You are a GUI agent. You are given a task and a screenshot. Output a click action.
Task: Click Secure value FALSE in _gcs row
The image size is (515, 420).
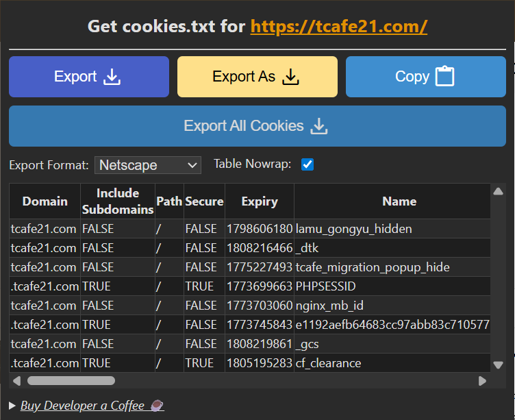click(x=201, y=344)
